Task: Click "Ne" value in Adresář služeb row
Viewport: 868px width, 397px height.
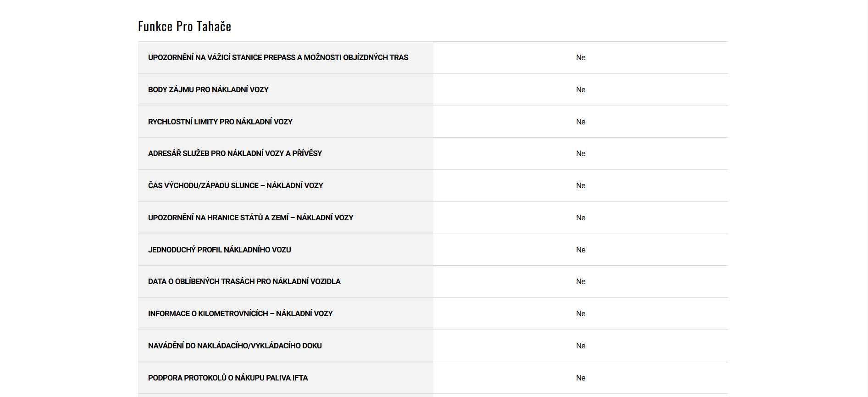Action: point(581,153)
